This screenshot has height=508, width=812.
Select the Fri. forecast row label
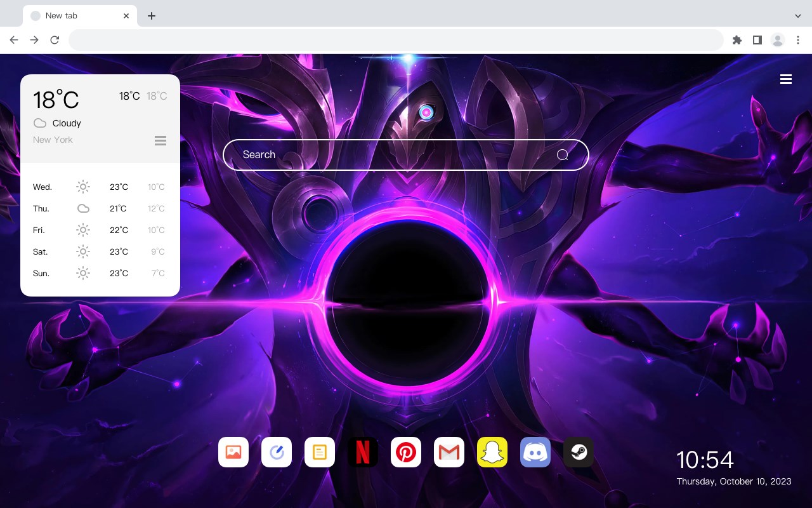(39, 230)
